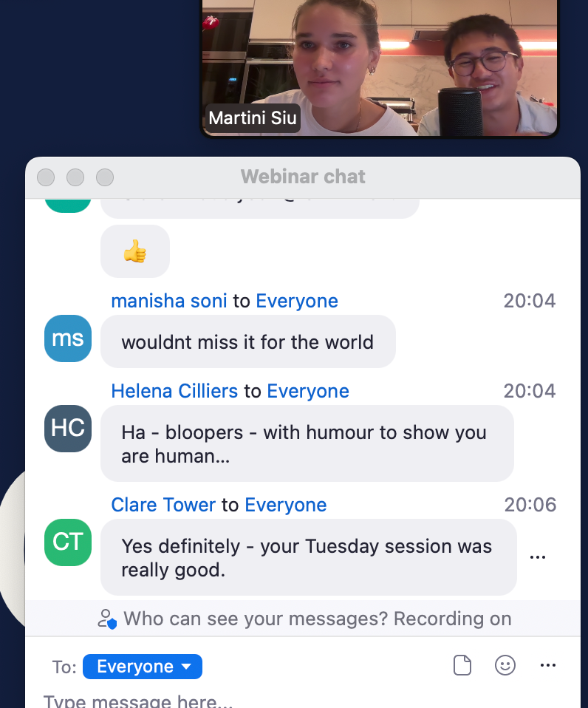
Task: Open more chat options beside emoji icon
Action: click(548, 665)
